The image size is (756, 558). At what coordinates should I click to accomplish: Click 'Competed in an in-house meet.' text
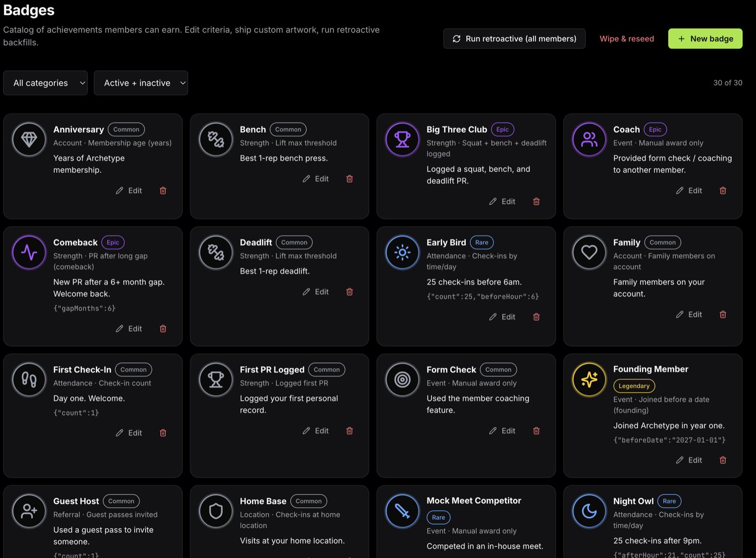(485, 546)
